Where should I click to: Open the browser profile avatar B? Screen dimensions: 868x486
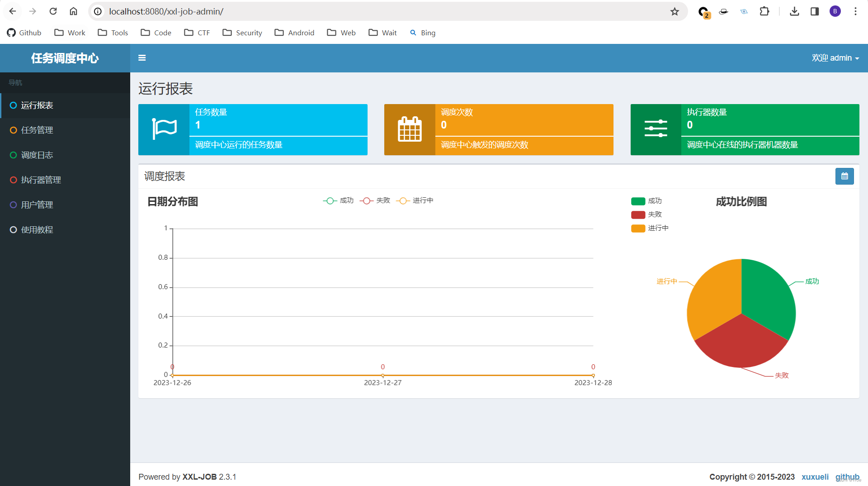[835, 11]
